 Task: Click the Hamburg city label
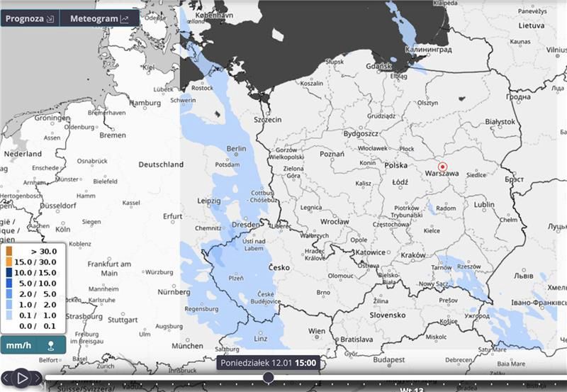click(x=145, y=103)
